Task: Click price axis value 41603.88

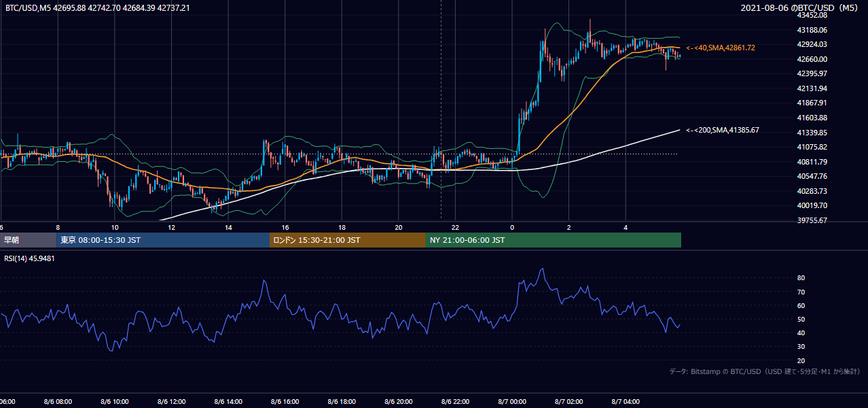Action: tap(814, 118)
